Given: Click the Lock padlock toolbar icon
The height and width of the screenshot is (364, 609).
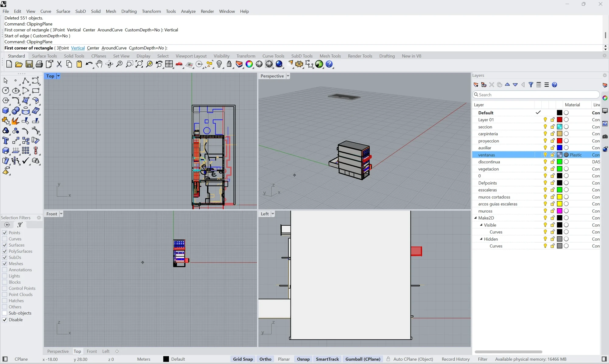Looking at the screenshot, I should [229, 64].
